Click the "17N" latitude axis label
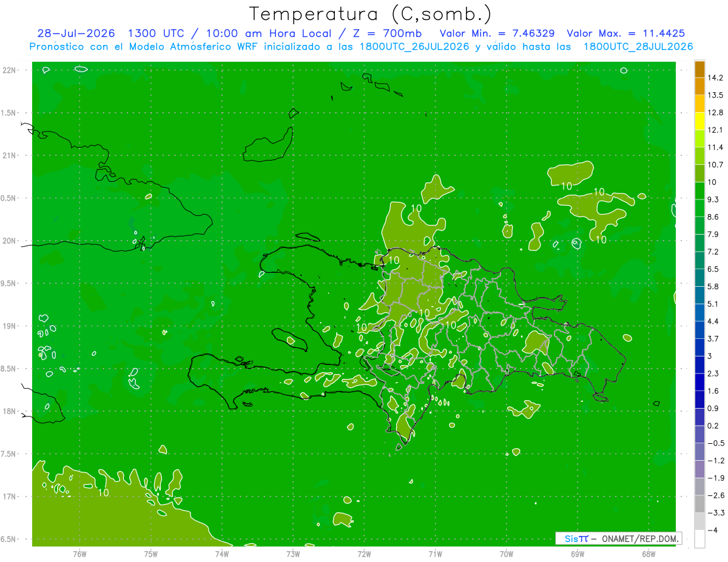 tap(9, 497)
